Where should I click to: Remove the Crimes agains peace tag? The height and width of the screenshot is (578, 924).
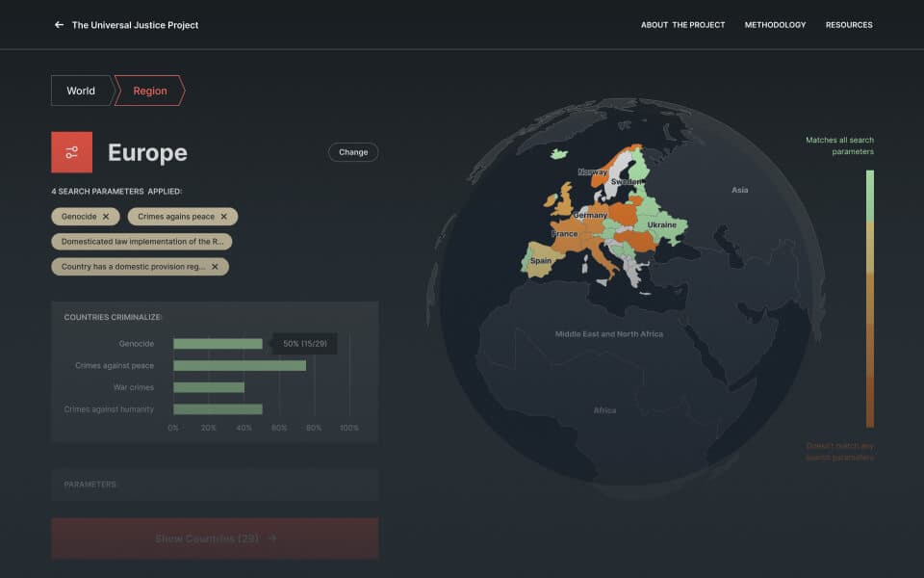(x=224, y=217)
